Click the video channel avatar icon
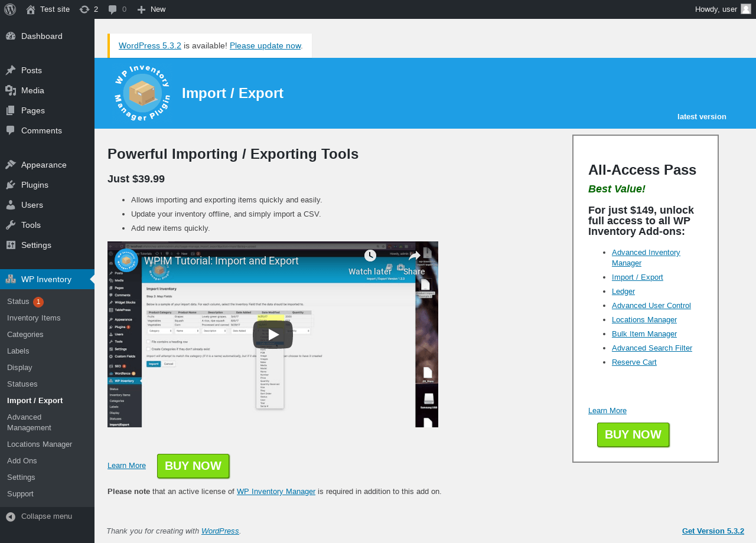This screenshot has height=543, width=756. point(126,260)
